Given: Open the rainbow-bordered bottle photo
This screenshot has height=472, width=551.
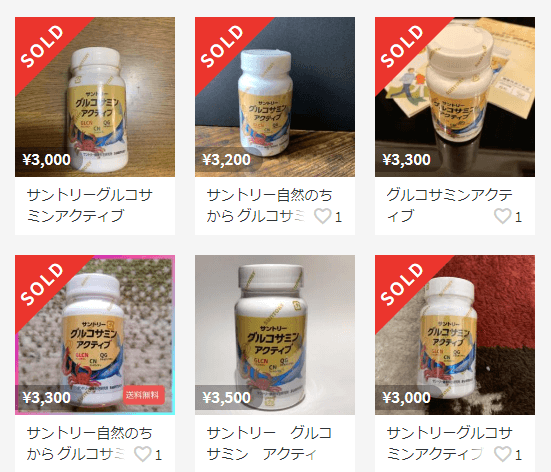Looking at the screenshot, I should [95, 335].
